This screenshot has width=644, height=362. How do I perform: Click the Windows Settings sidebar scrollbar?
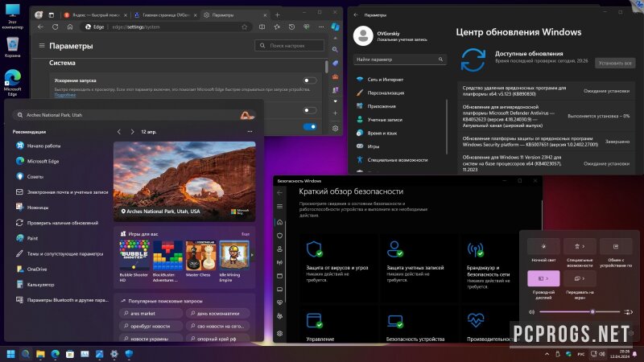(x=447, y=125)
